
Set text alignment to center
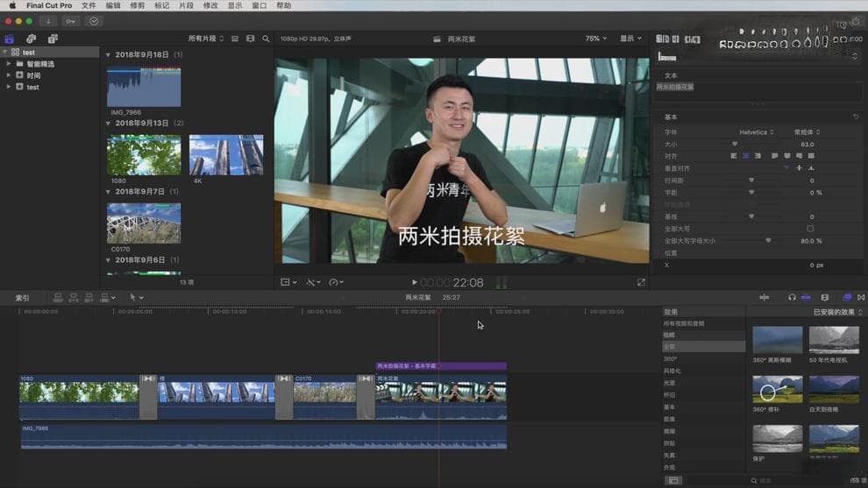click(x=745, y=156)
